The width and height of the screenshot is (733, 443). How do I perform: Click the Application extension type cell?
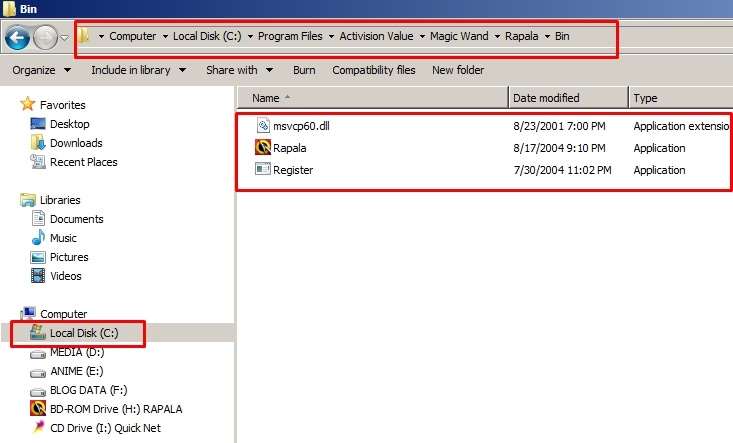(x=682, y=126)
